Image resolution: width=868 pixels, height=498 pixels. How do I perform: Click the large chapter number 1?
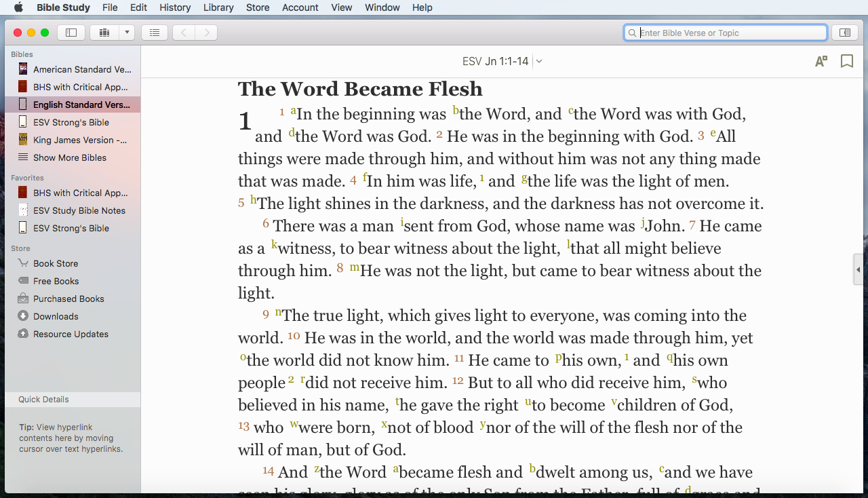point(245,122)
